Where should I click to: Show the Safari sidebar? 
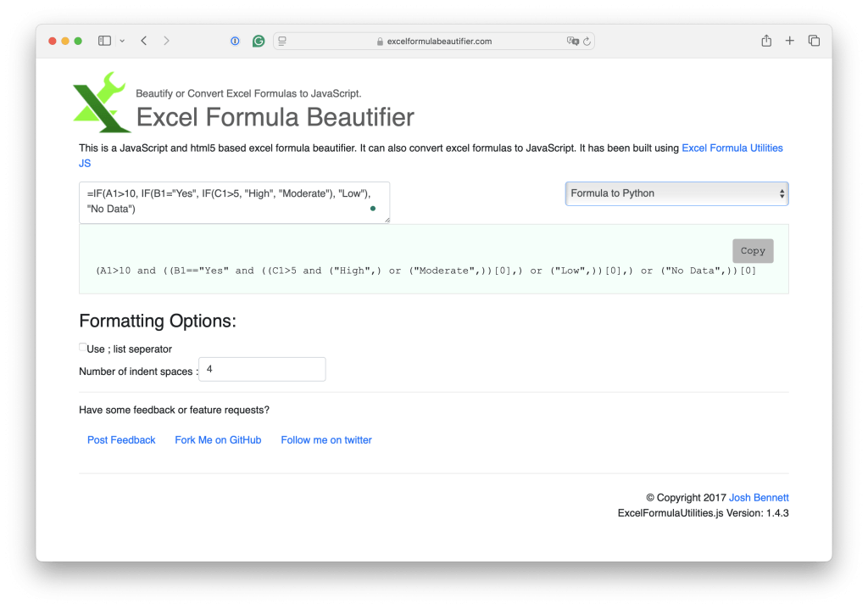103,40
